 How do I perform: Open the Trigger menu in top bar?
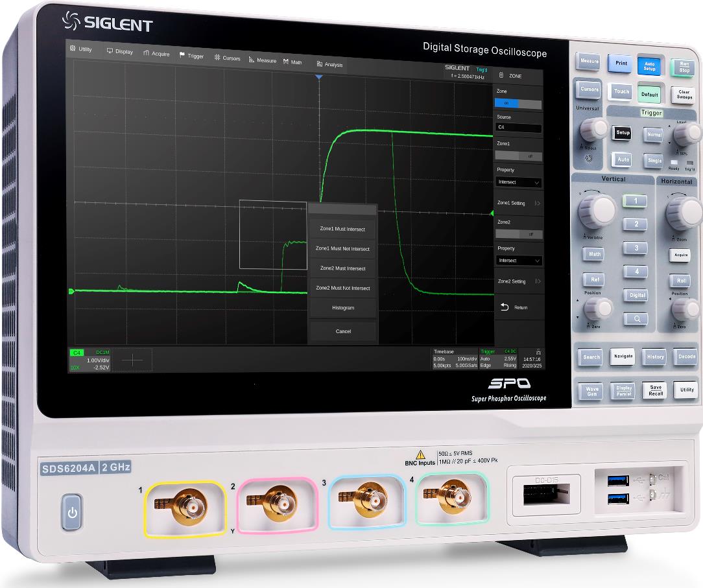191,56
